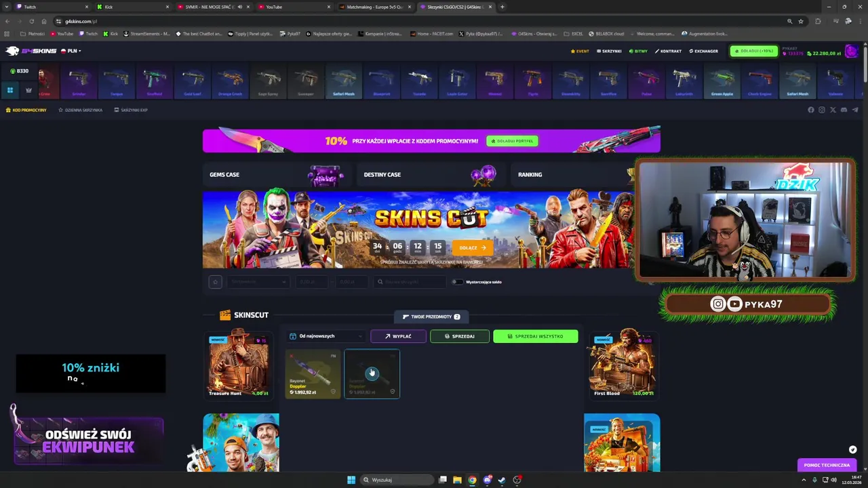Switch to the Kick browser tab
The height and width of the screenshot is (488, 868).
(x=132, y=7)
